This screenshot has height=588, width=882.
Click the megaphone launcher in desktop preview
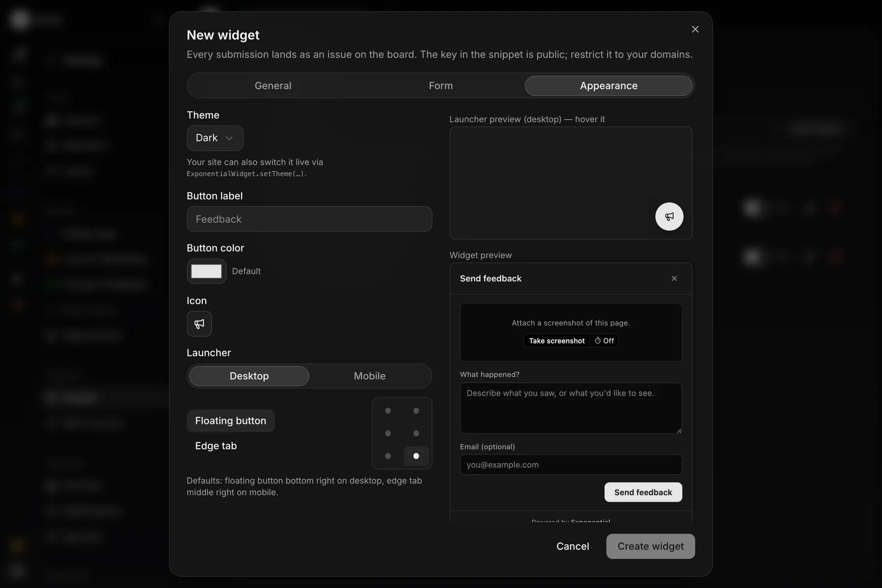(669, 217)
